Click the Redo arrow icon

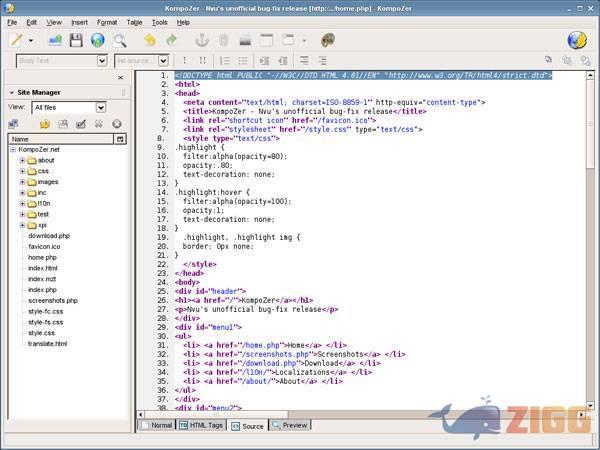171,41
